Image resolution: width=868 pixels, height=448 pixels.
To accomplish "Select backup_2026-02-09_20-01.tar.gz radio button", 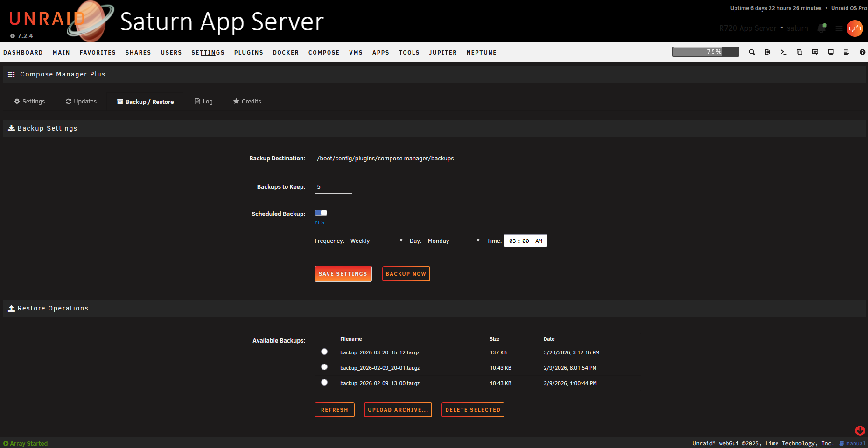I will 324,367.
